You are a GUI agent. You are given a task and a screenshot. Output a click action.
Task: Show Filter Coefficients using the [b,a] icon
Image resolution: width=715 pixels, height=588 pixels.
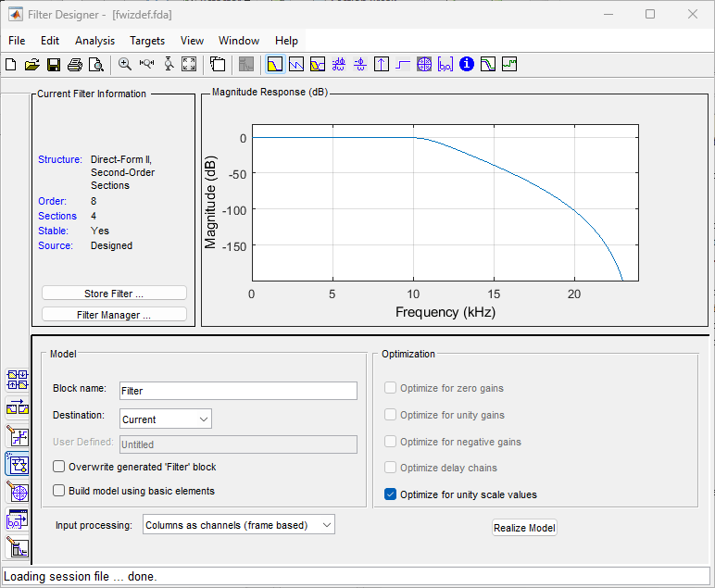click(445, 65)
